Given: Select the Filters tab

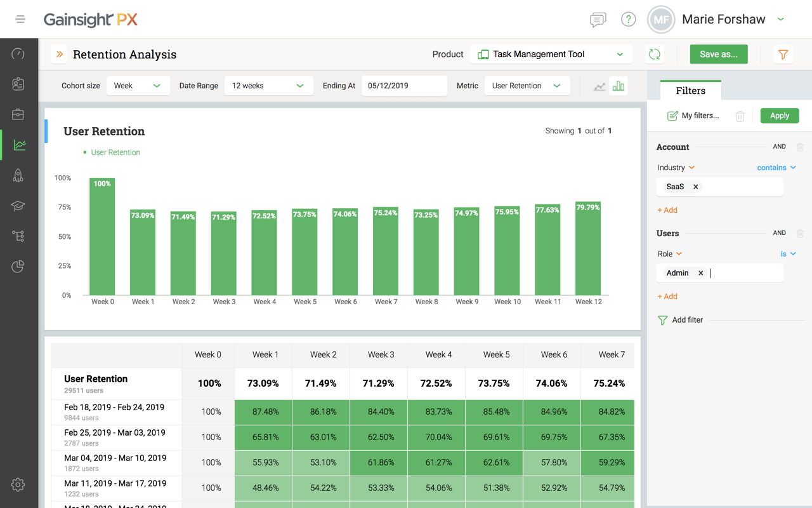Looking at the screenshot, I should (x=690, y=91).
